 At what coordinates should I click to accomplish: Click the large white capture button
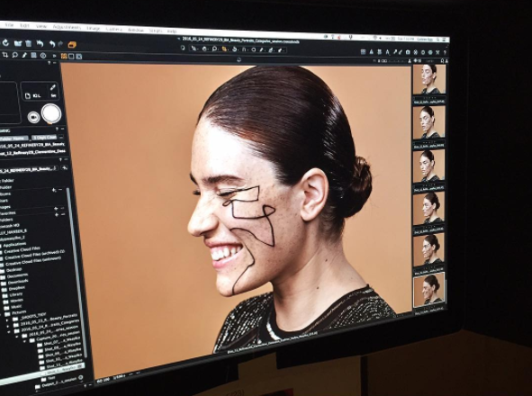coord(51,113)
